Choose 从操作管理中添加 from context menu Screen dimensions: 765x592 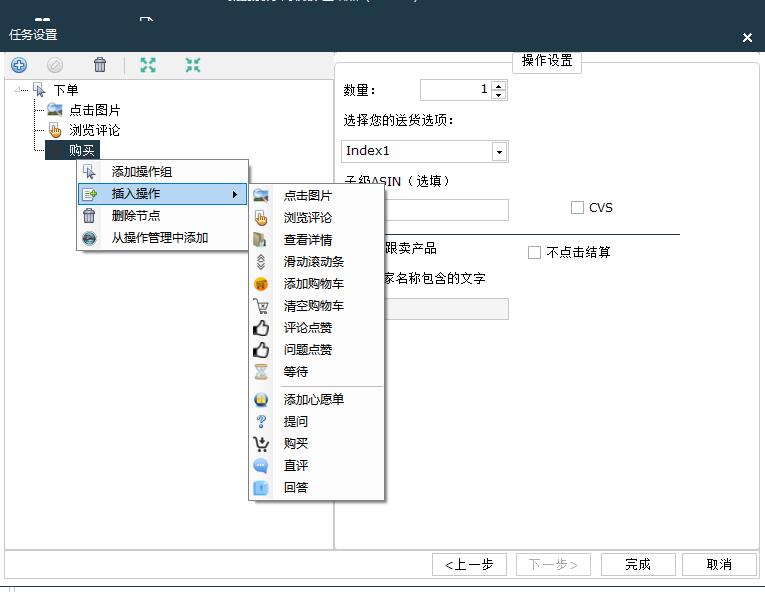[x=162, y=238]
